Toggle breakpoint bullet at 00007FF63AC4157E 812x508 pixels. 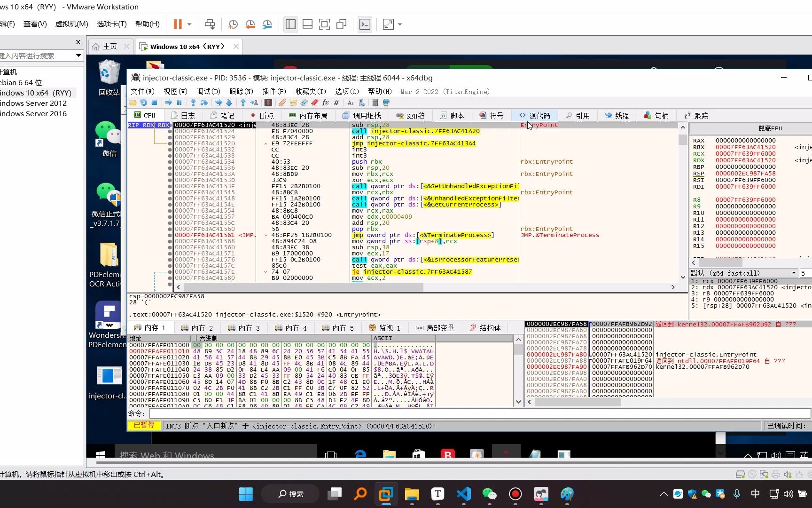(170, 272)
